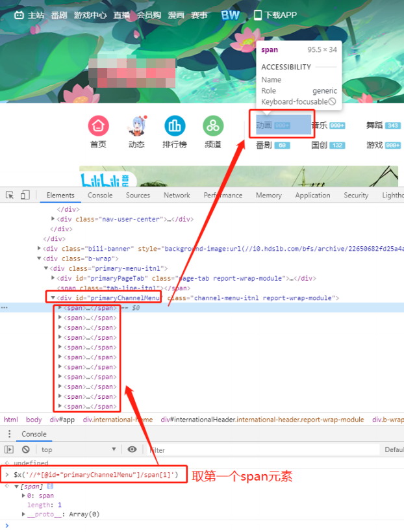404x532 pixels.
Task: Open the 会员购 navigation link
Action: coord(149,15)
